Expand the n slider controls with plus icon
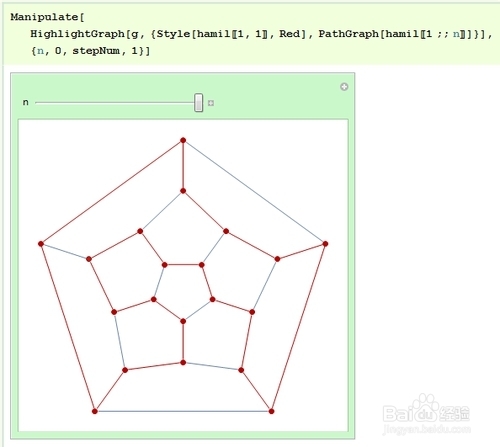The height and width of the screenshot is (447, 500). tap(211, 103)
